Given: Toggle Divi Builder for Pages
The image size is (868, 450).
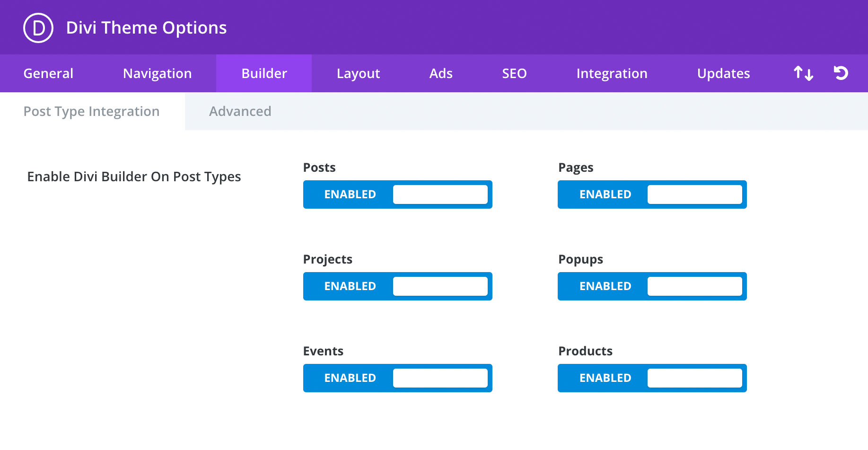Looking at the screenshot, I should coord(652,194).
